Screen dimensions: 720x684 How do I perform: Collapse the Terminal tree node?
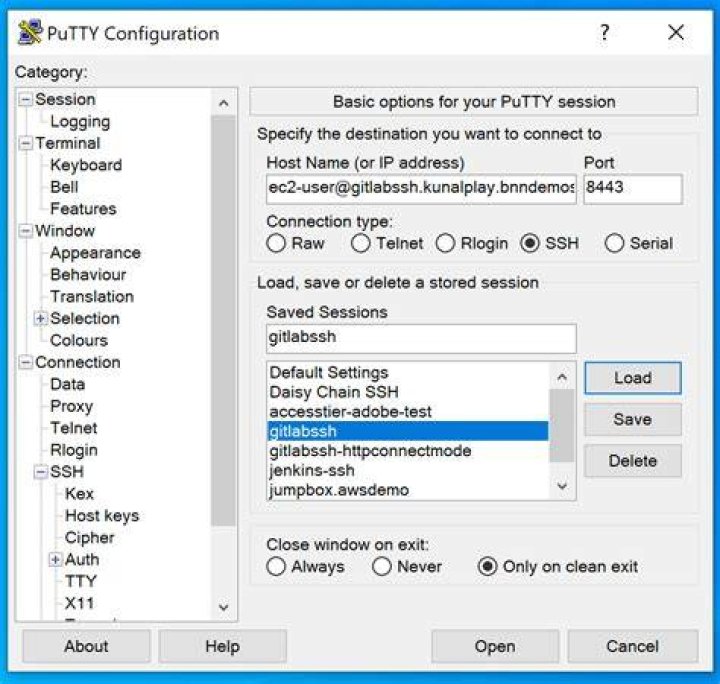[26, 143]
